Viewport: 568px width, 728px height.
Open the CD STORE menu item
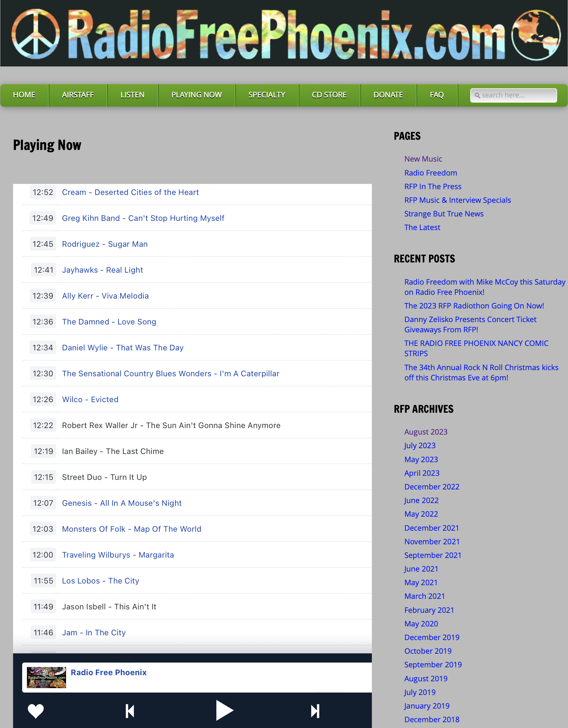pyautogui.click(x=329, y=95)
